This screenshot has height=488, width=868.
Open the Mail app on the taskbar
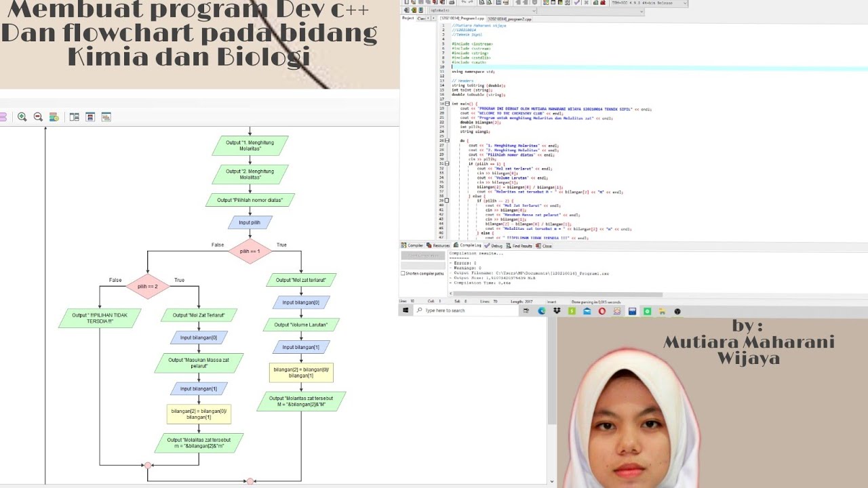tap(587, 311)
